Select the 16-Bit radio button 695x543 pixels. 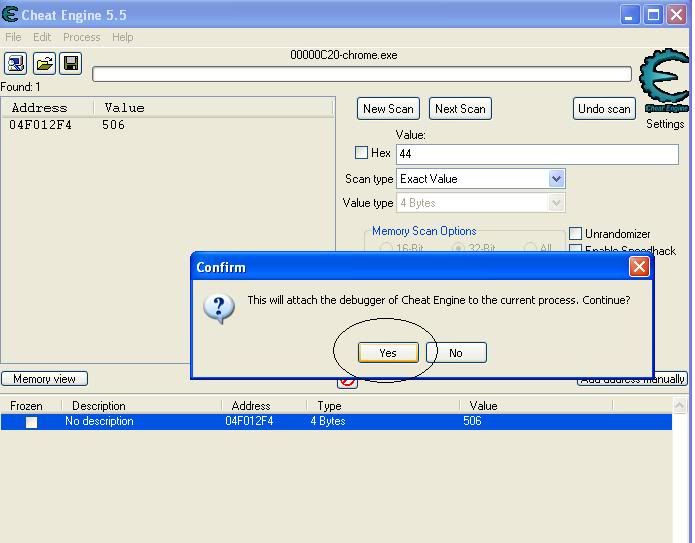[386, 248]
